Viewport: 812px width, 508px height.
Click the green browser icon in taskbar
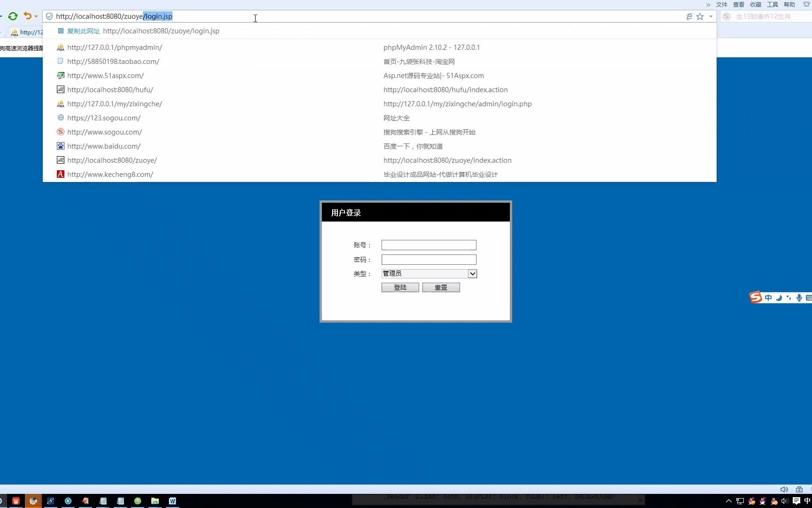[138, 501]
